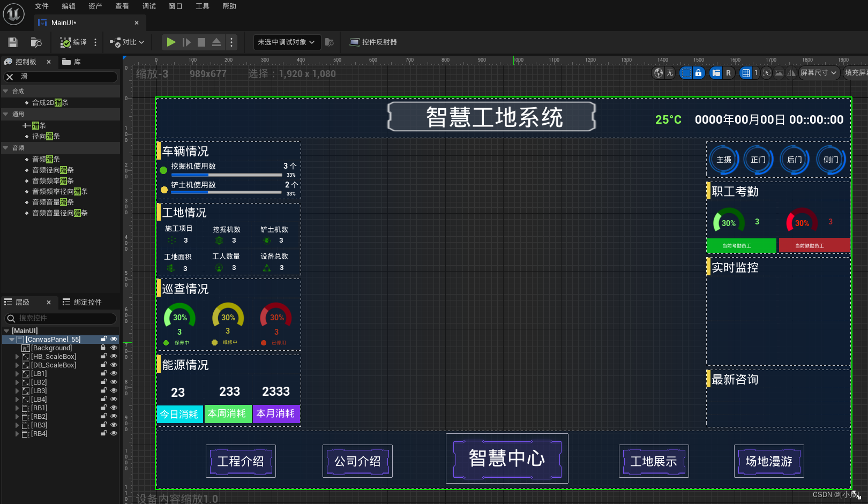Click the mirror triangles icon in designer toolbar

791,73
